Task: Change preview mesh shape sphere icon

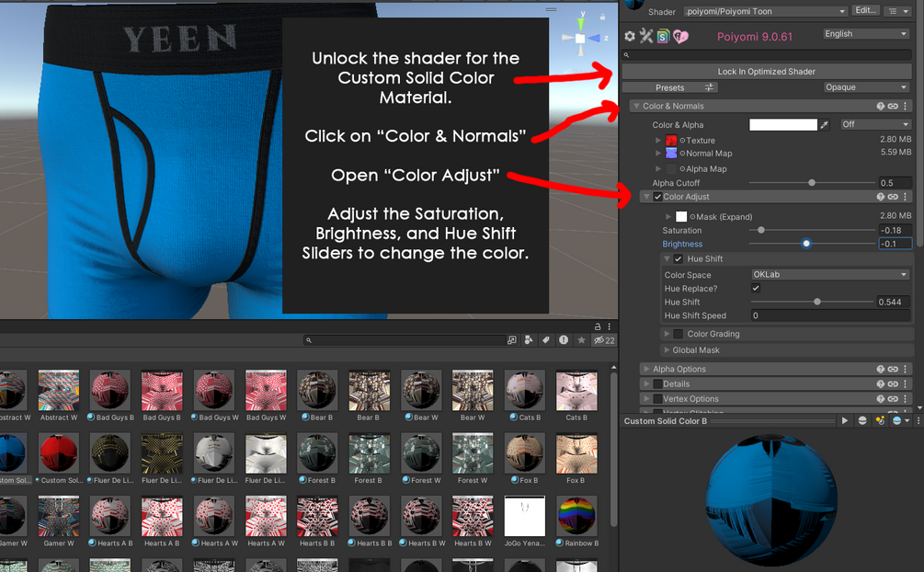Action: coord(862,421)
